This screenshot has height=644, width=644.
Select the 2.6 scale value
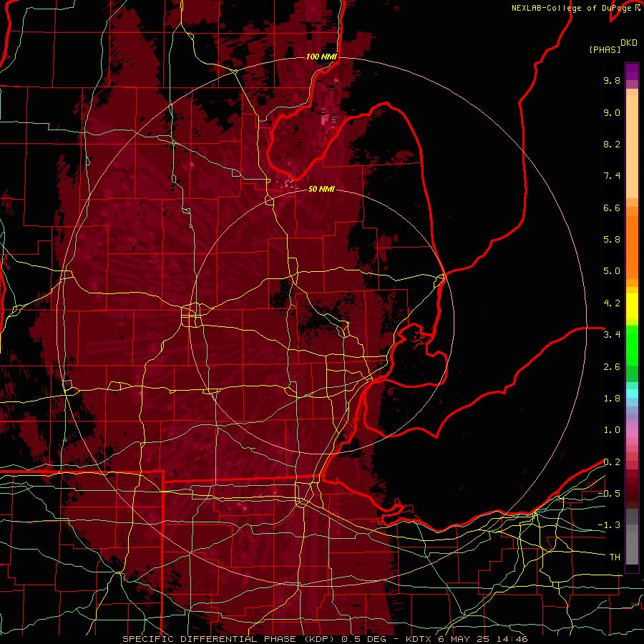[x=612, y=367]
